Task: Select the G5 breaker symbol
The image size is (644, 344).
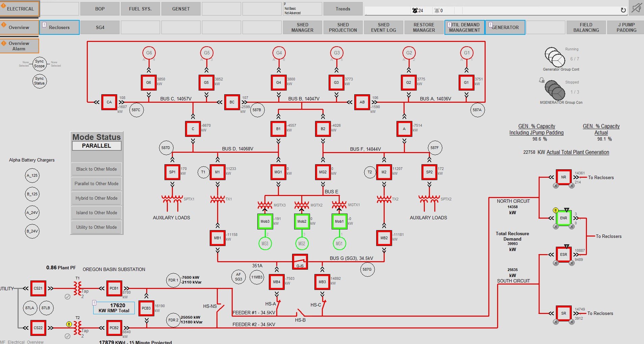Action: [206, 82]
